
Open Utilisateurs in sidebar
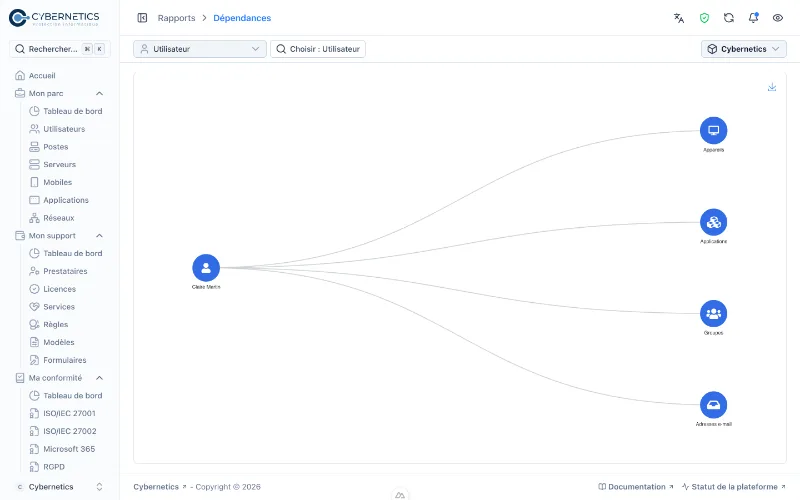(x=64, y=129)
